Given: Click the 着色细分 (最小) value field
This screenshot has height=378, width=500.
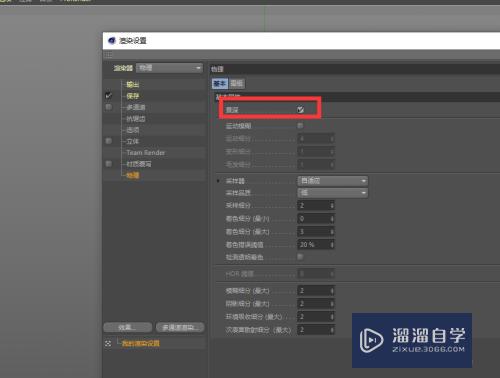Looking at the screenshot, I should 316,219.
